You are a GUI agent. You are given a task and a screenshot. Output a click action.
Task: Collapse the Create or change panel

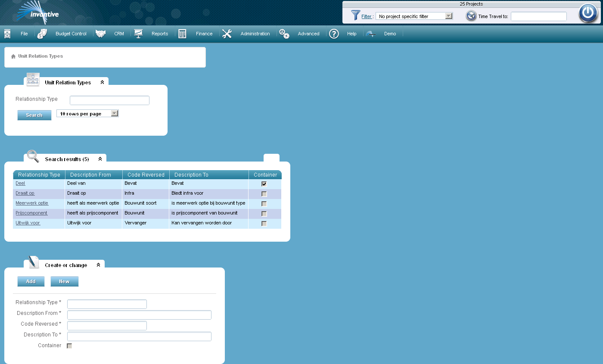98,265
